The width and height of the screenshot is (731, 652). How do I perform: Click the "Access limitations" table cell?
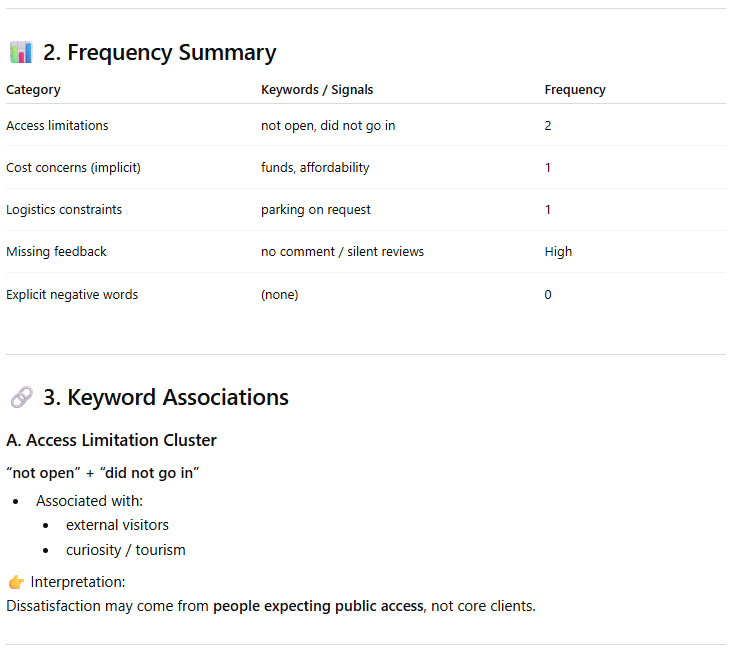[57, 126]
